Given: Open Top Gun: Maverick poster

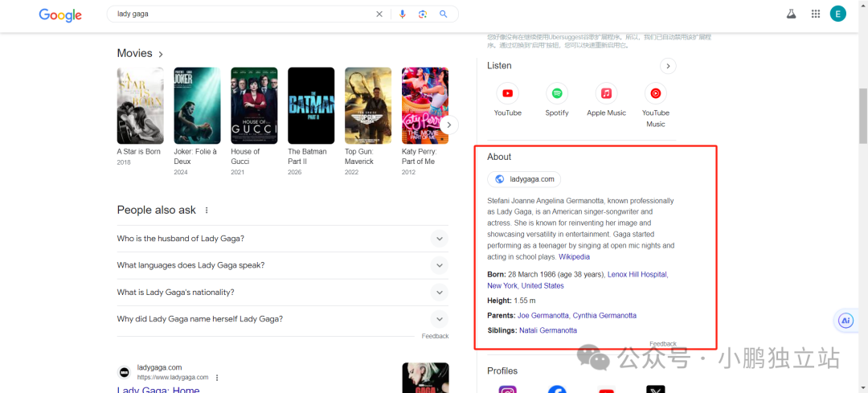Looking at the screenshot, I should (368, 106).
